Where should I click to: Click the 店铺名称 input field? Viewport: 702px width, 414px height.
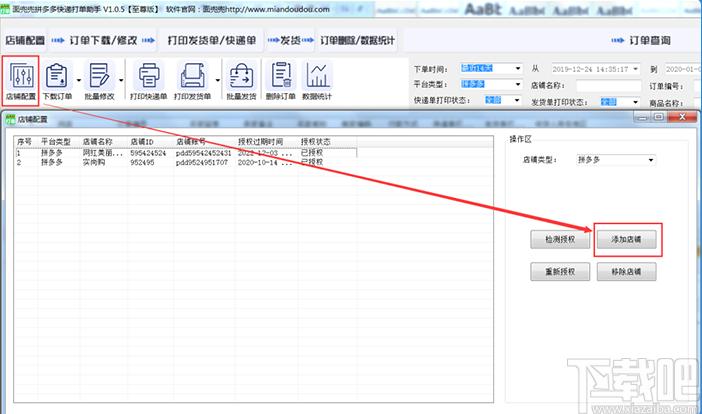(608, 85)
